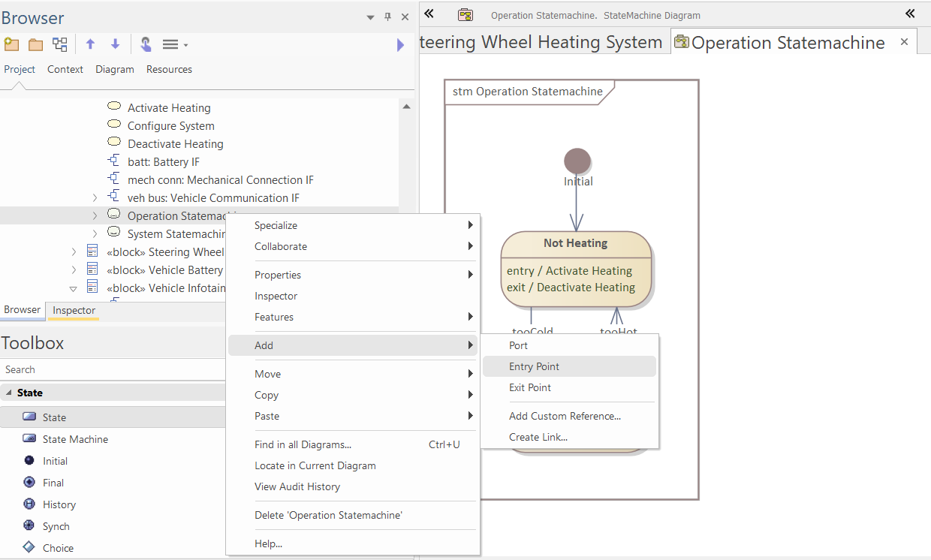Select the Synch tool in Toolbox
This screenshot has height=560, width=931.
point(56,526)
